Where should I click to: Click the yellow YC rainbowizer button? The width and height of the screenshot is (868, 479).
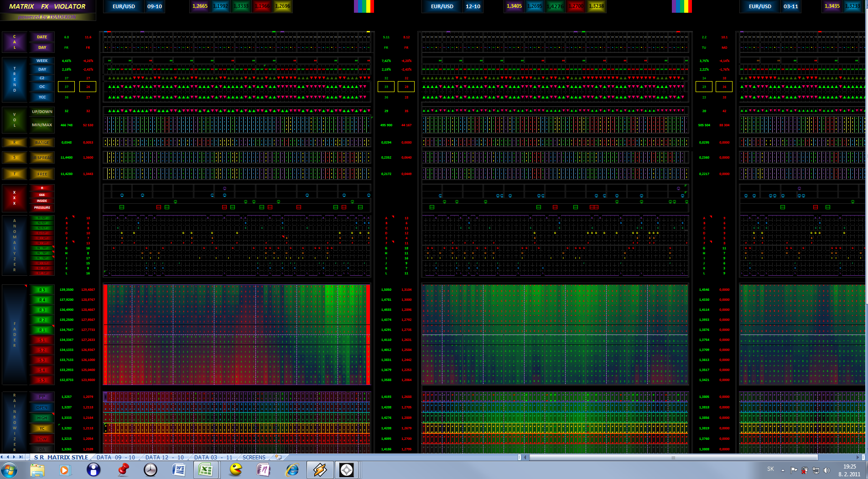click(42, 428)
